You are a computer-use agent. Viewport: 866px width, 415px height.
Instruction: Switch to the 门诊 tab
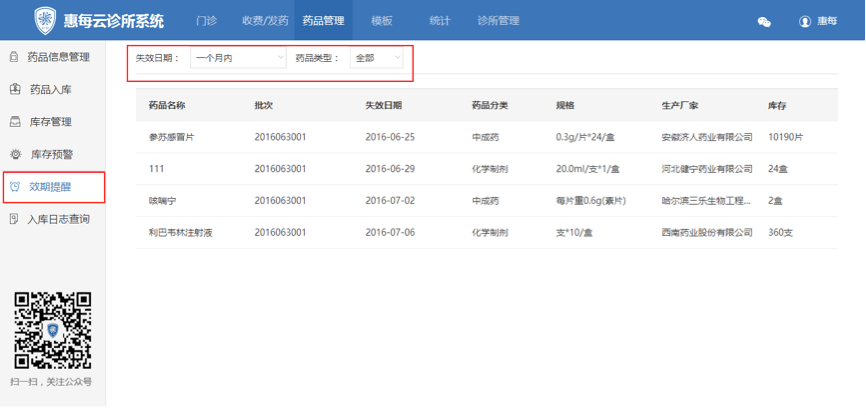click(x=206, y=21)
